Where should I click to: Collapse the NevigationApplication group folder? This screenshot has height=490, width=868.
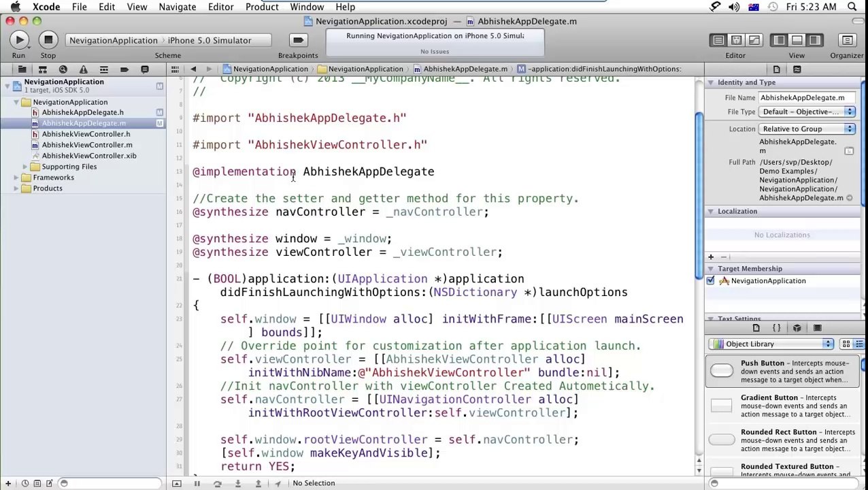pos(16,102)
